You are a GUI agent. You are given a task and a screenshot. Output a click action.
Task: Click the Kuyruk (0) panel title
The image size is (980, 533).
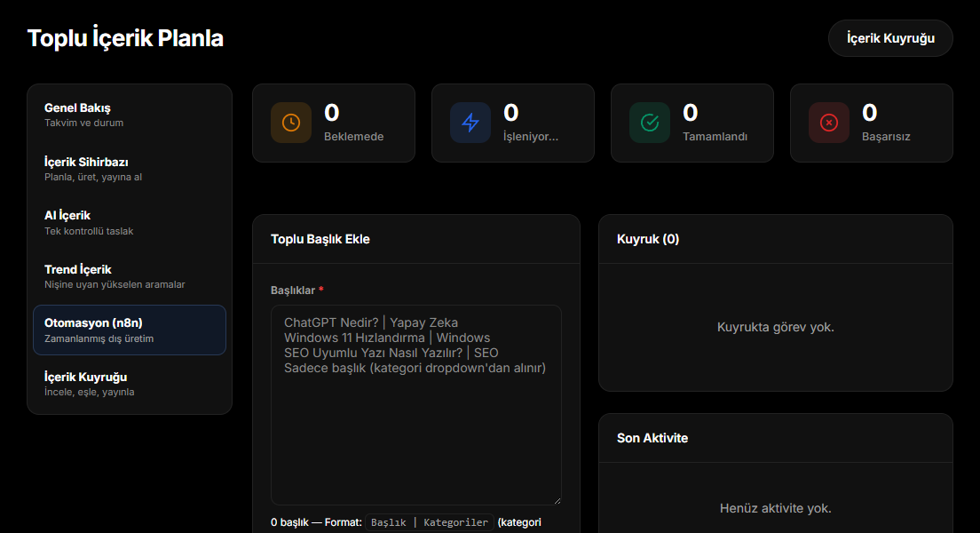click(x=648, y=239)
